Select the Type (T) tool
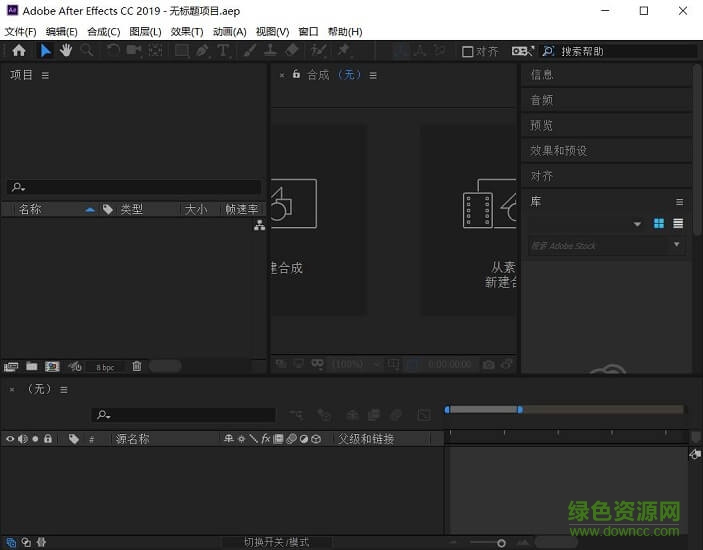The height and width of the screenshot is (550, 703). click(x=223, y=50)
